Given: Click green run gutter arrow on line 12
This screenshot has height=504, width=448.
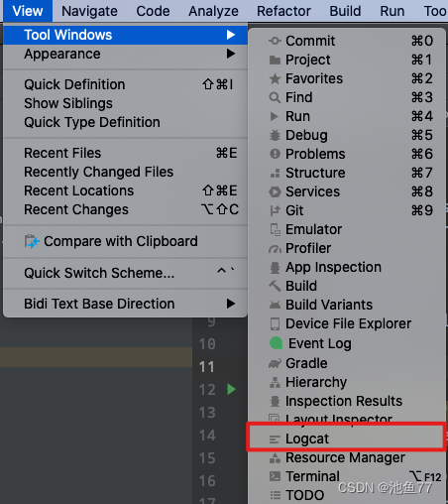Looking at the screenshot, I should pyautogui.click(x=231, y=389).
